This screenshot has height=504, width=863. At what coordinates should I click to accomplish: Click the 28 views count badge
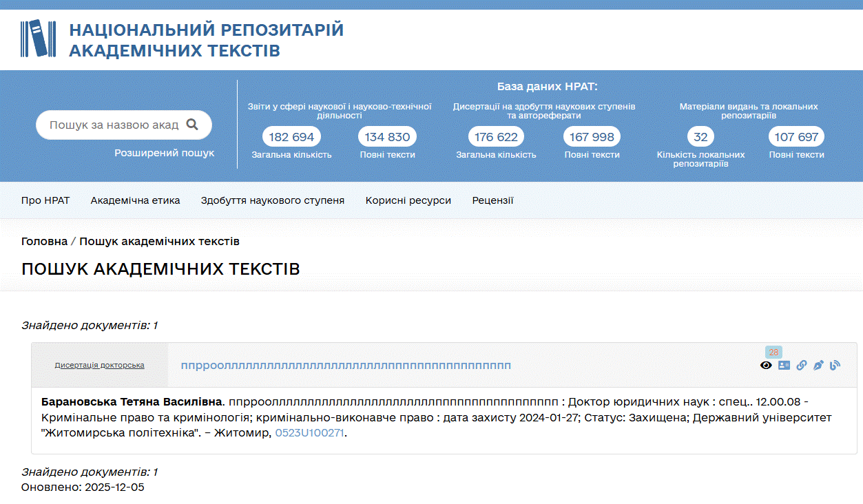pyautogui.click(x=773, y=352)
